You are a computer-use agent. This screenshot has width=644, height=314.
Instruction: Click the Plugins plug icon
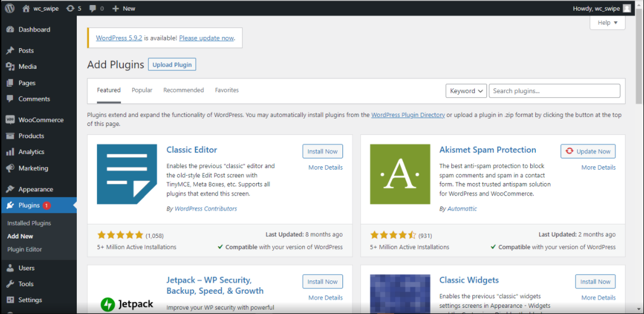click(x=11, y=205)
